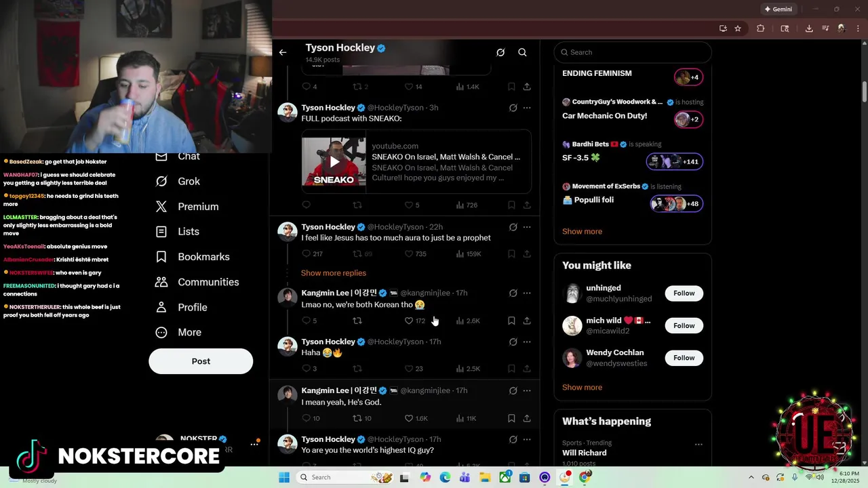This screenshot has height=488, width=868.
Task: Open Grok summary icon in profile header
Action: click(500, 52)
